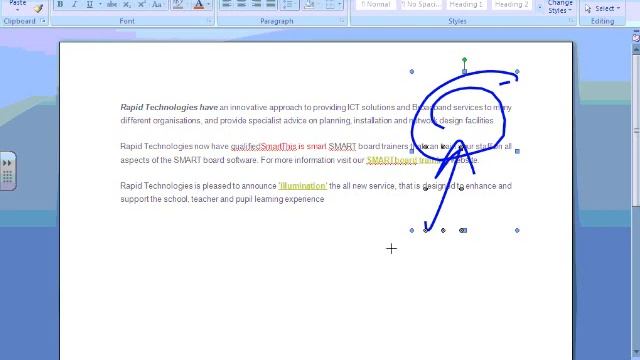Click drawing's bottom-right corner handle

point(517,230)
